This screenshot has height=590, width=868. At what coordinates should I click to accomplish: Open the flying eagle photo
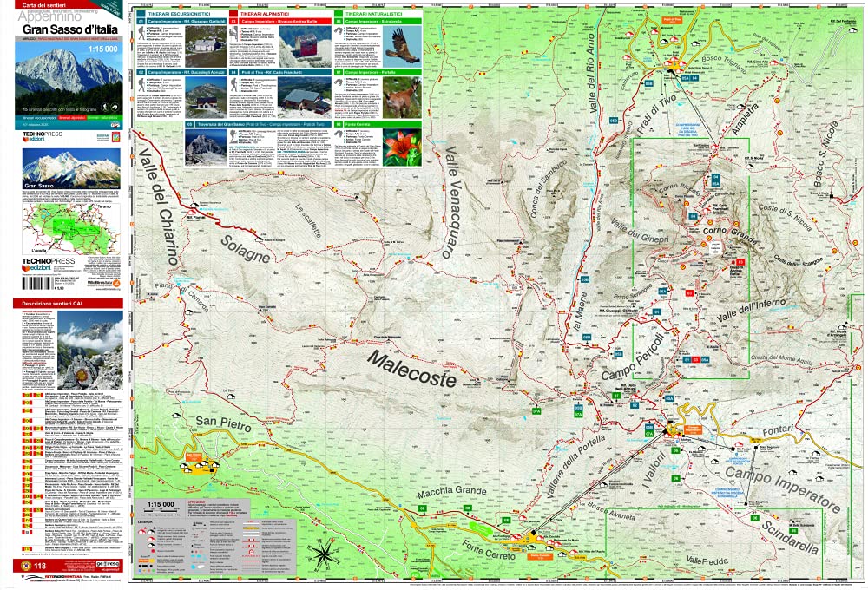(x=402, y=47)
